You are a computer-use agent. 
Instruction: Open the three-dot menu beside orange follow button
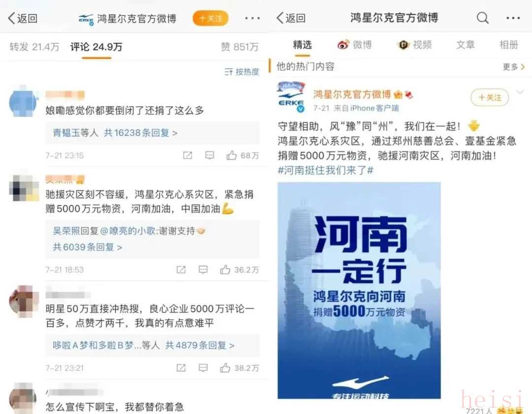pyautogui.click(x=252, y=18)
